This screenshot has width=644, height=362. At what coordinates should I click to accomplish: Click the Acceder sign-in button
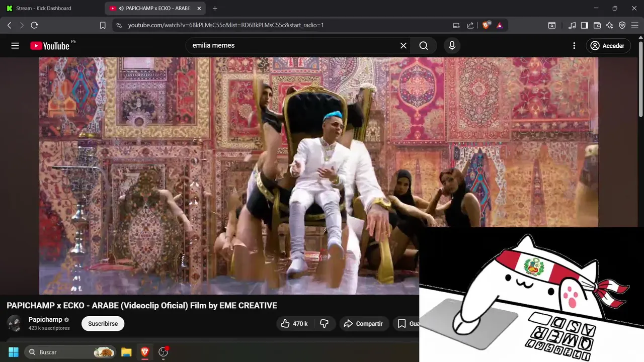pos(608,46)
